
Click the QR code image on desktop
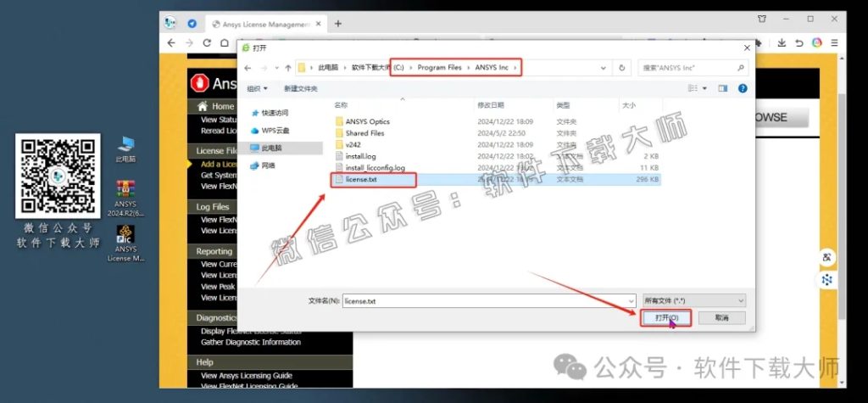(58, 175)
